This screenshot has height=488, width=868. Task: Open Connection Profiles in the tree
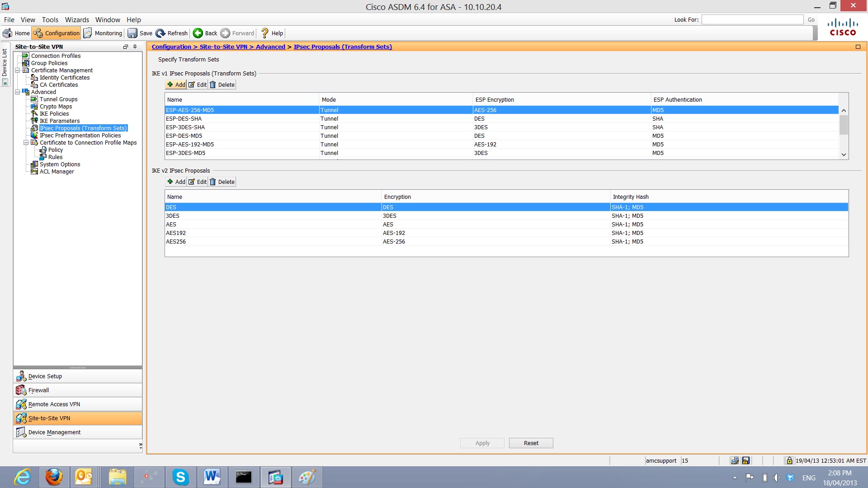[x=56, y=56]
